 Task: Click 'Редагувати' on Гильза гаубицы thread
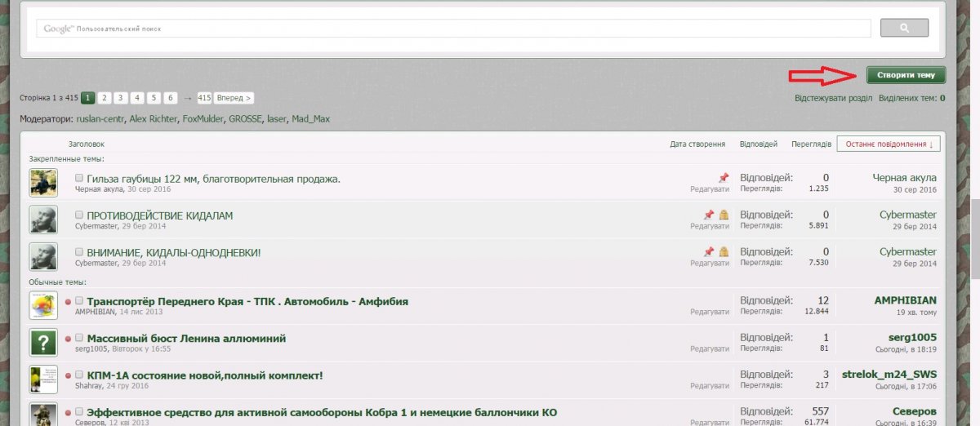[x=710, y=189]
